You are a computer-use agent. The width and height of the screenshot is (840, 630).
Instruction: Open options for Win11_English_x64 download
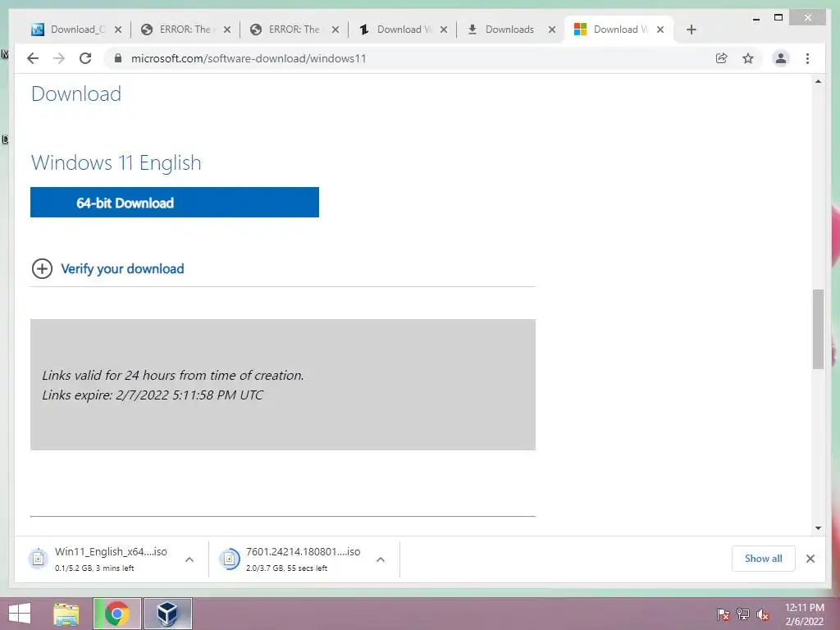click(x=189, y=559)
